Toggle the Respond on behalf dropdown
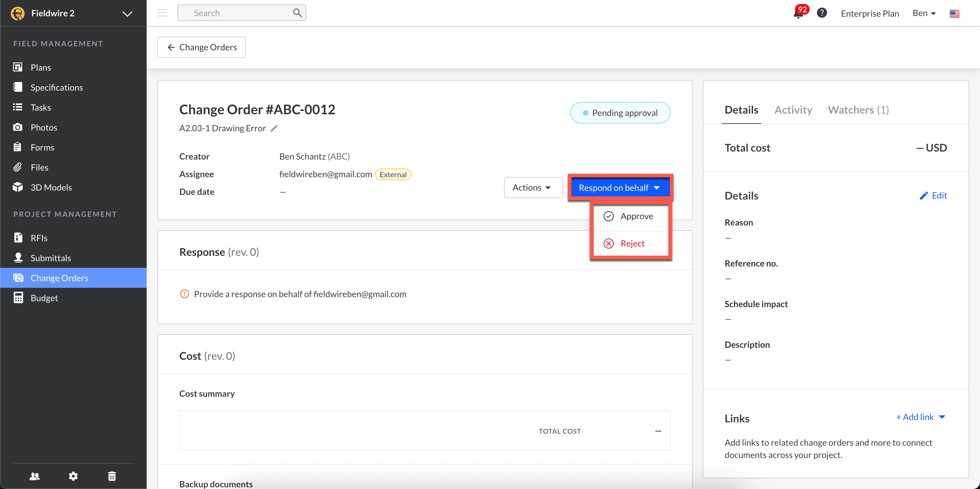 click(x=620, y=188)
